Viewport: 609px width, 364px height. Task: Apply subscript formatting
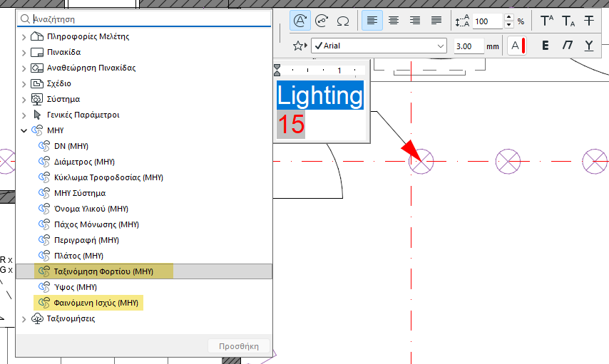click(568, 21)
